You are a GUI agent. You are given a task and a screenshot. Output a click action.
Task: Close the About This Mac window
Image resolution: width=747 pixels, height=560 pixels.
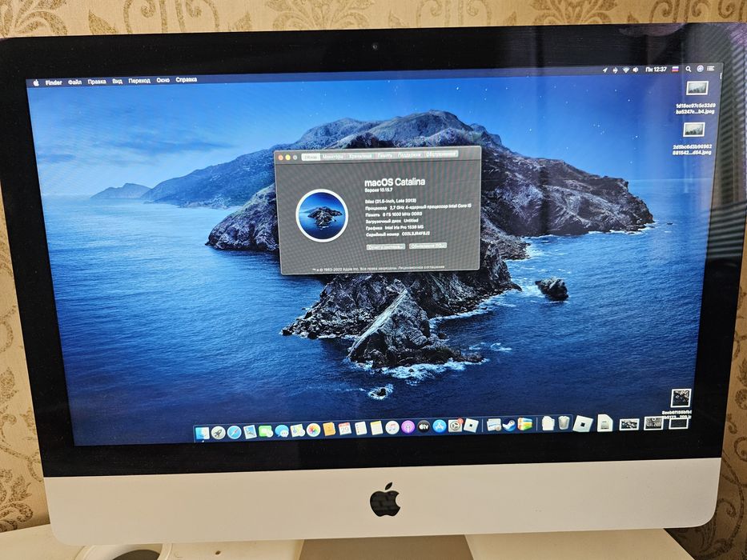280,158
